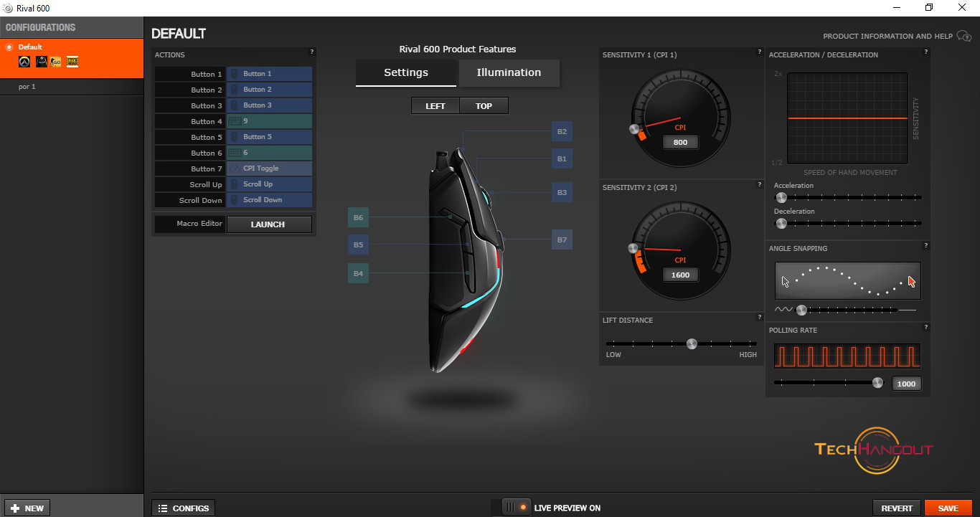Viewport: 980px width, 517px height.
Task: Open the Angle Snapping help question mark
Action: (x=926, y=245)
